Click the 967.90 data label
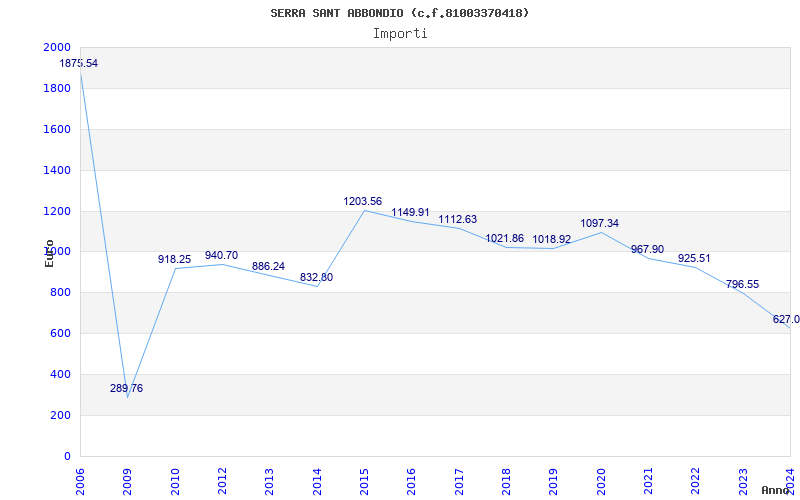The image size is (800, 500). [x=647, y=249]
